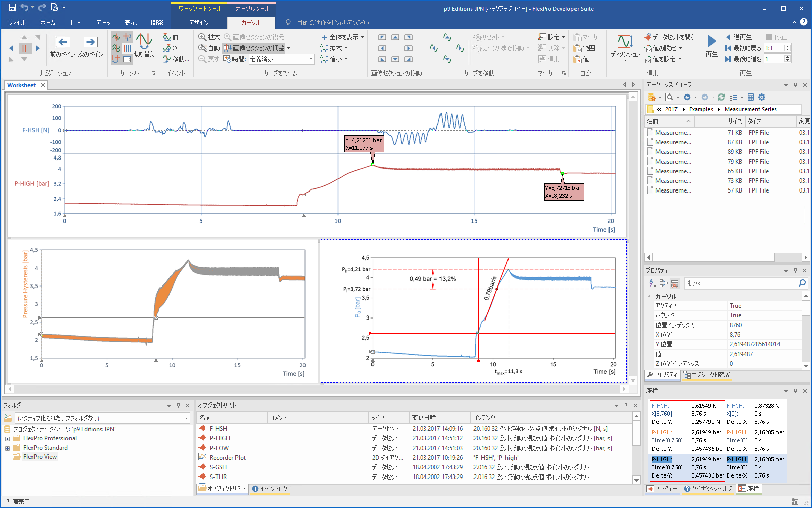Refresh the Data Explorer file list
812x508 pixels.
click(x=721, y=97)
